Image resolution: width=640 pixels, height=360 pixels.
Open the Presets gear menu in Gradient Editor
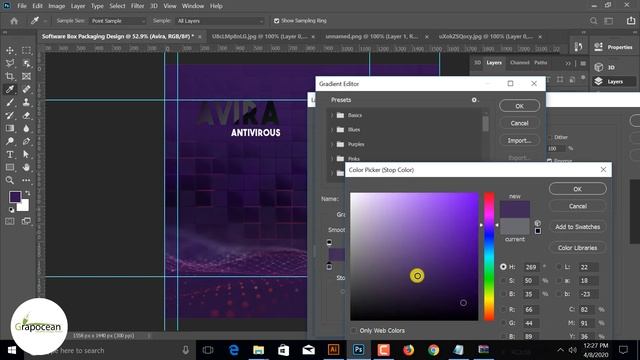coord(474,100)
